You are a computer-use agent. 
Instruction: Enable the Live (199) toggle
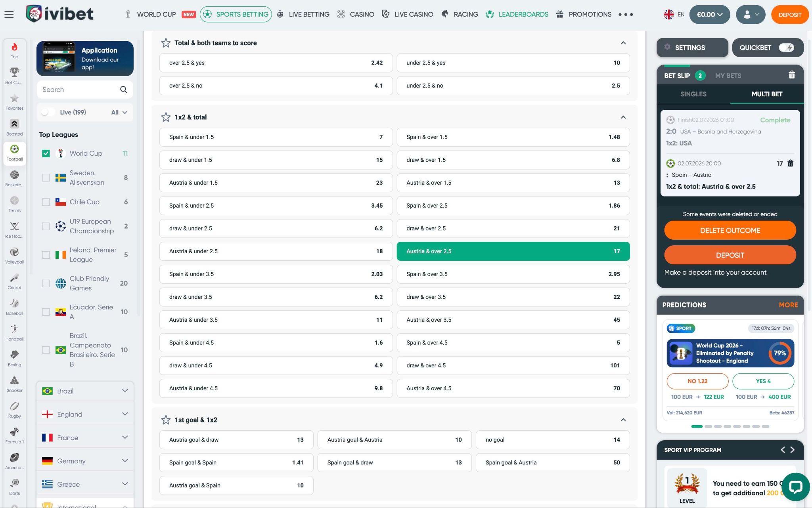coord(48,112)
